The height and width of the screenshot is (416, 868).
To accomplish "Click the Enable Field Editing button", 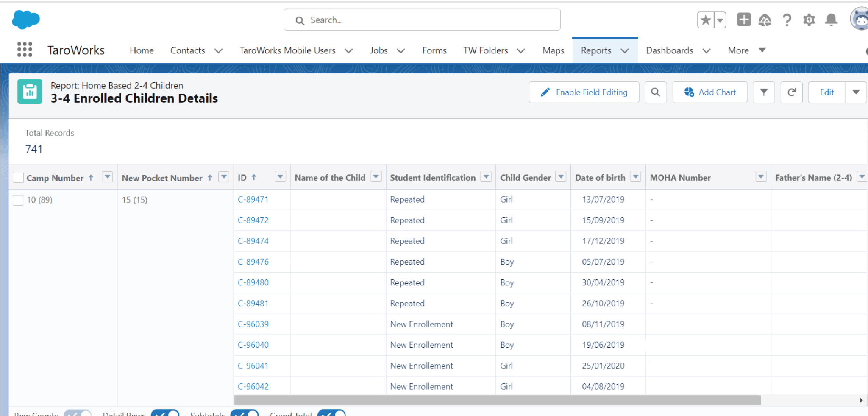I will click(584, 92).
